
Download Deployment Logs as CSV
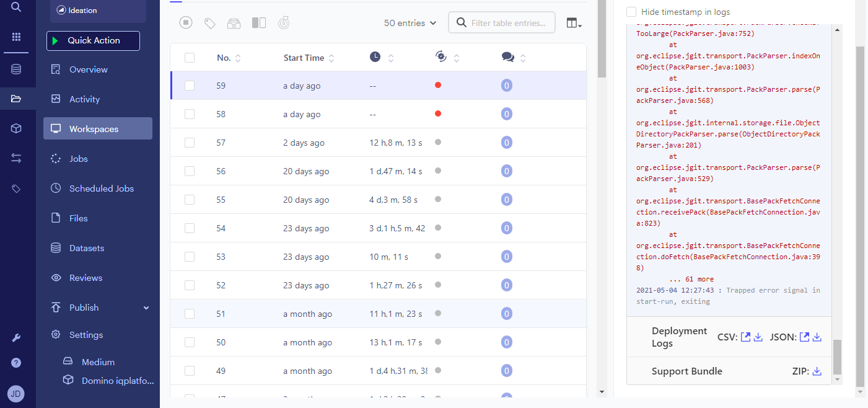coord(758,337)
